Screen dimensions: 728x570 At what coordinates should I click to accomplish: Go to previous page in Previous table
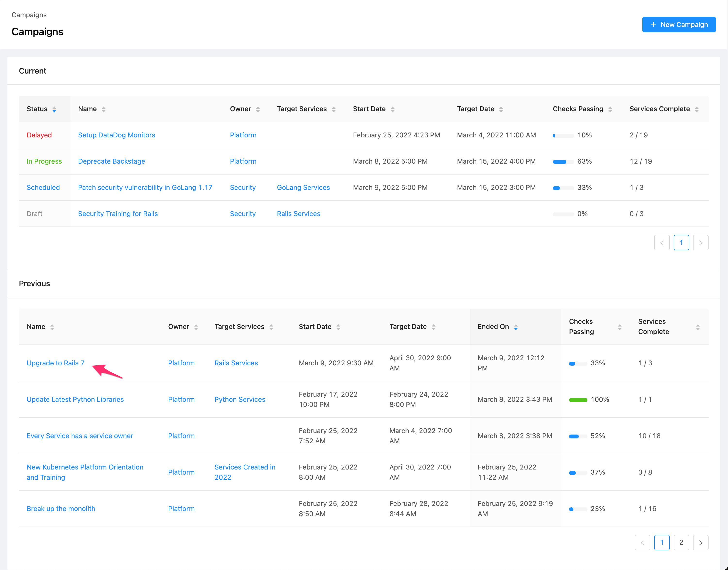tap(643, 543)
